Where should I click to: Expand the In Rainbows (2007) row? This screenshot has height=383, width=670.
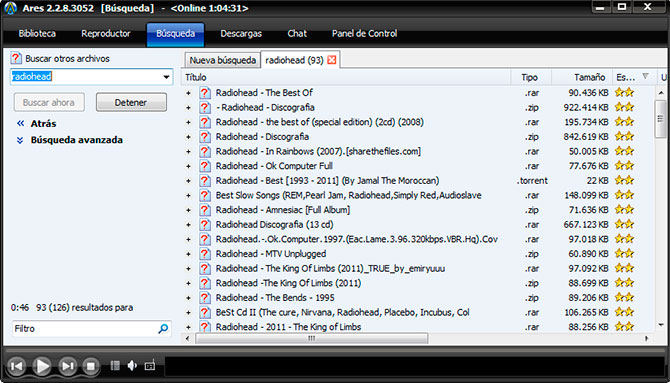coord(188,152)
